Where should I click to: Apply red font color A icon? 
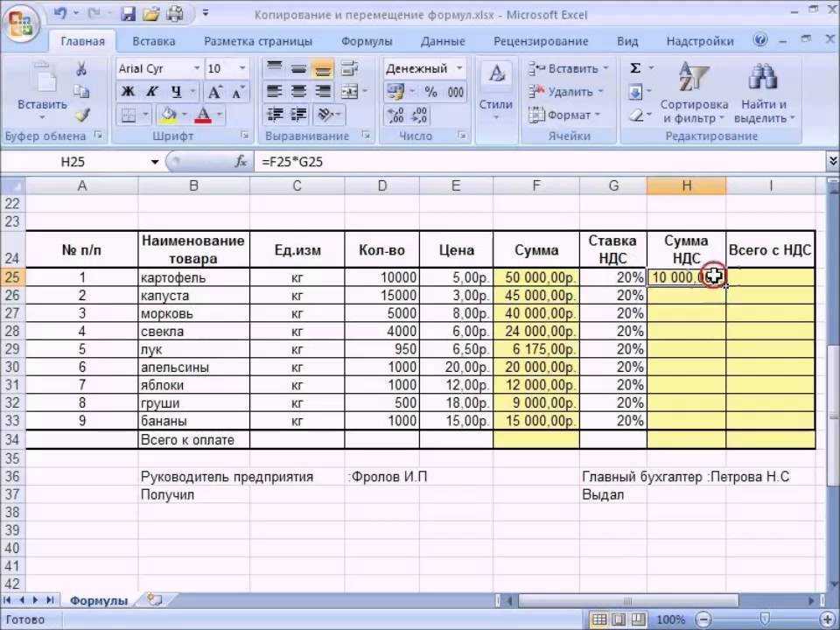click(203, 115)
